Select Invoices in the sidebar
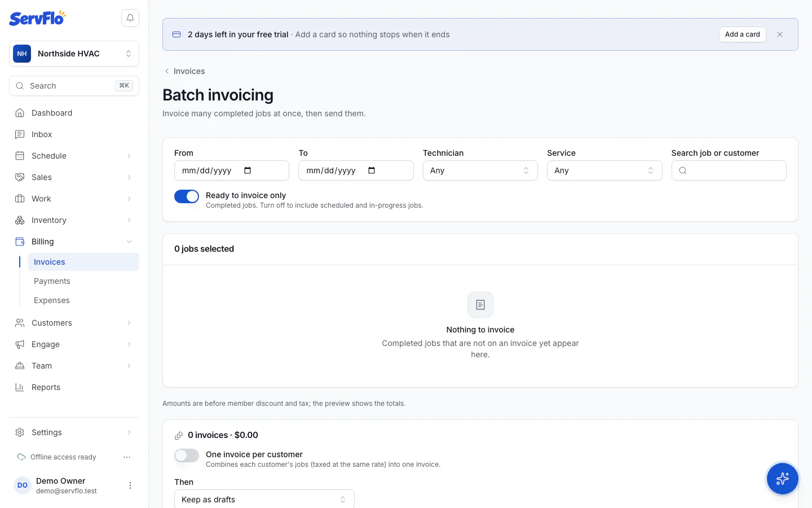 83,262
